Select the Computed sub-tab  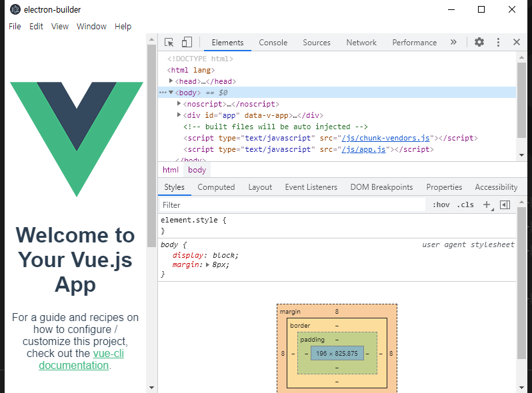pos(216,187)
